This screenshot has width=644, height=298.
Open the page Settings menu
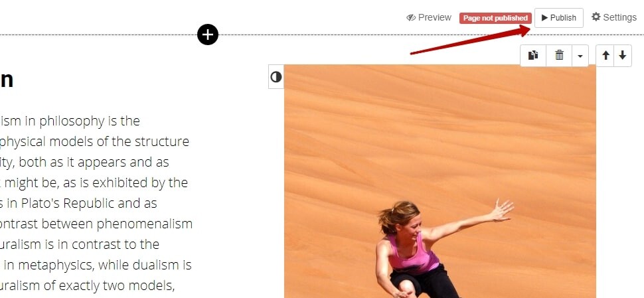click(614, 17)
